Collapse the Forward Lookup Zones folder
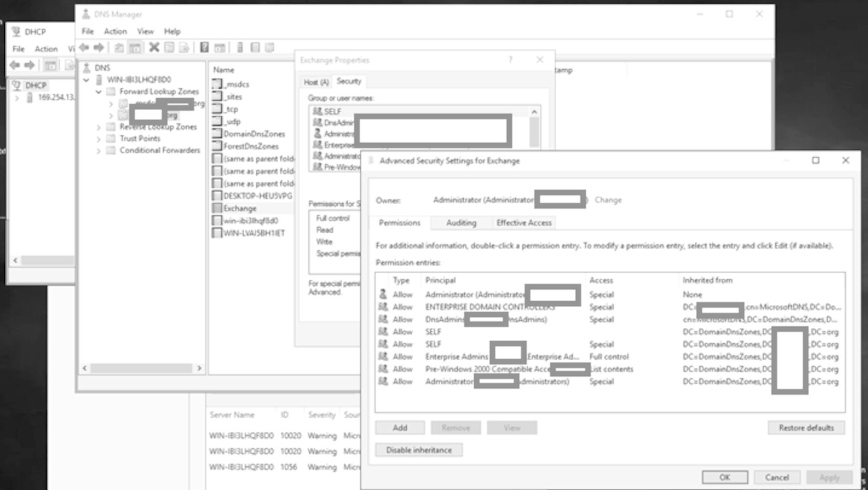The height and width of the screenshot is (490, 868). pos(98,92)
